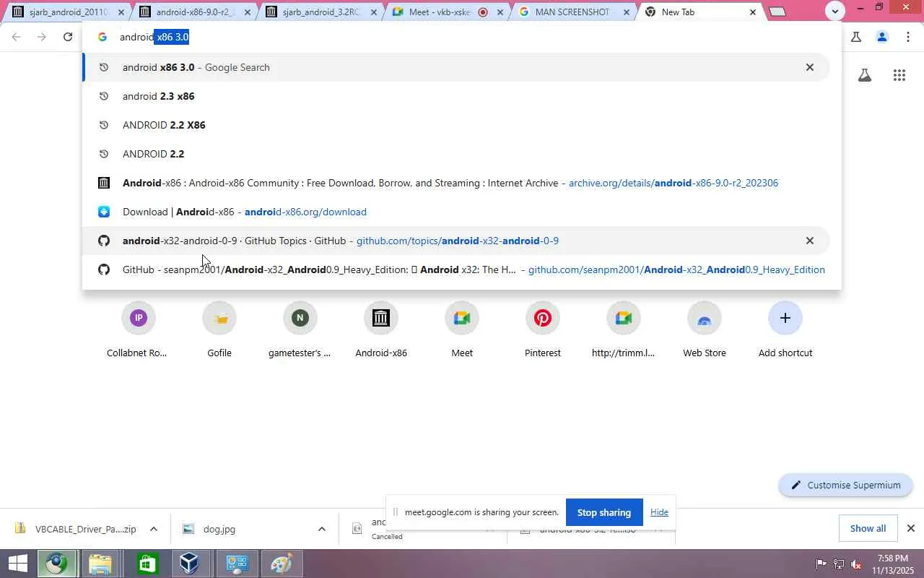Launch the Store app from the taskbar

click(147, 564)
